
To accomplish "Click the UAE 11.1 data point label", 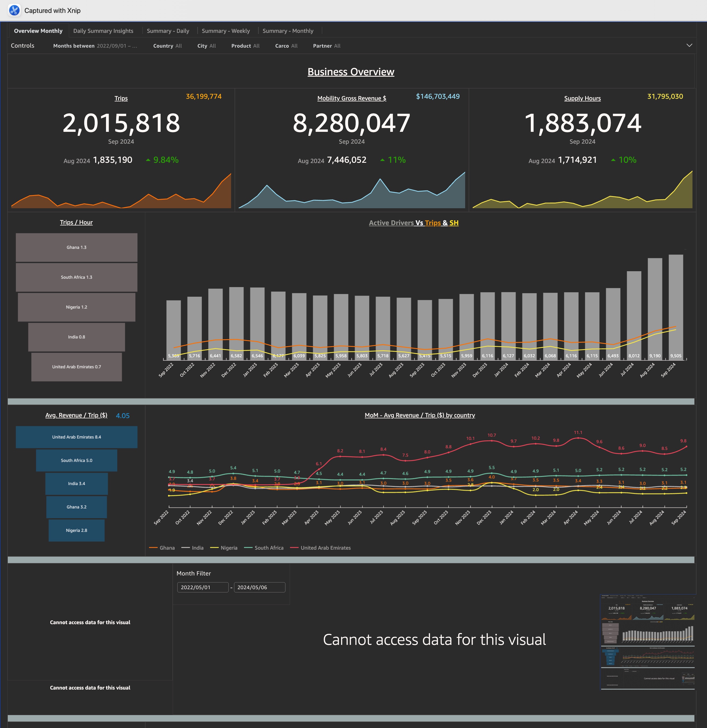I will (x=578, y=432).
